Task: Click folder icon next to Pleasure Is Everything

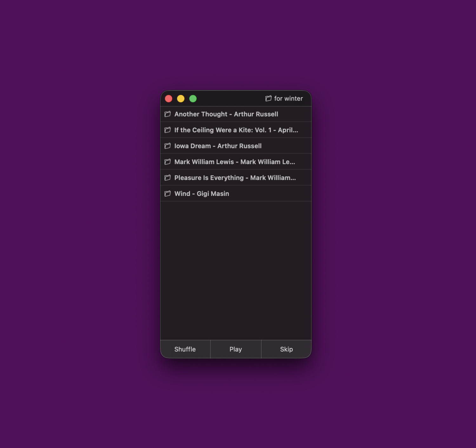Action: click(168, 177)
